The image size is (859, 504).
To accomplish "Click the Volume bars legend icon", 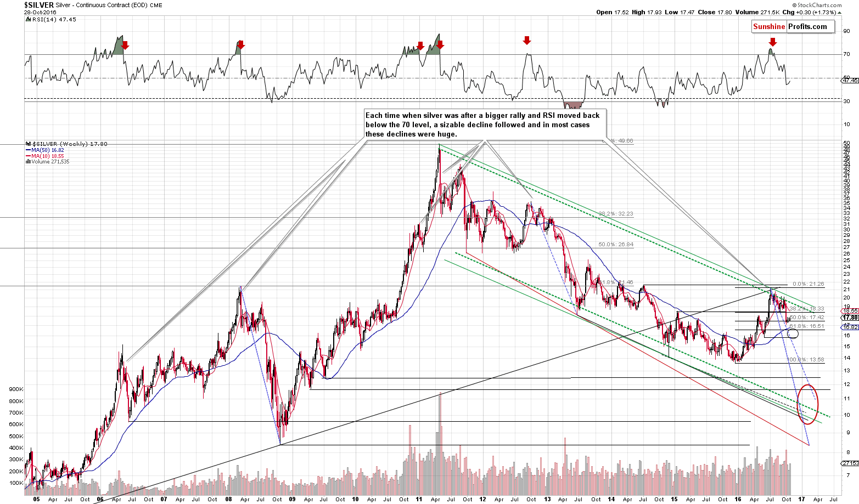I will point(27,162).
